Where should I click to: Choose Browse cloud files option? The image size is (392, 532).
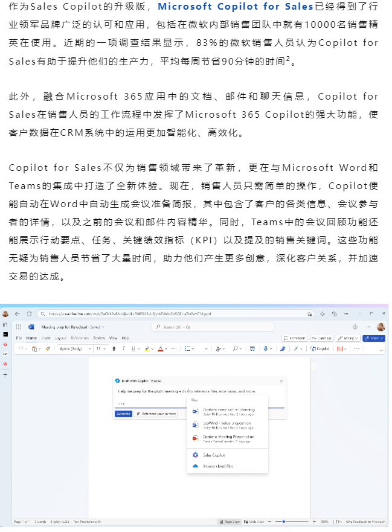coord(227,466)
